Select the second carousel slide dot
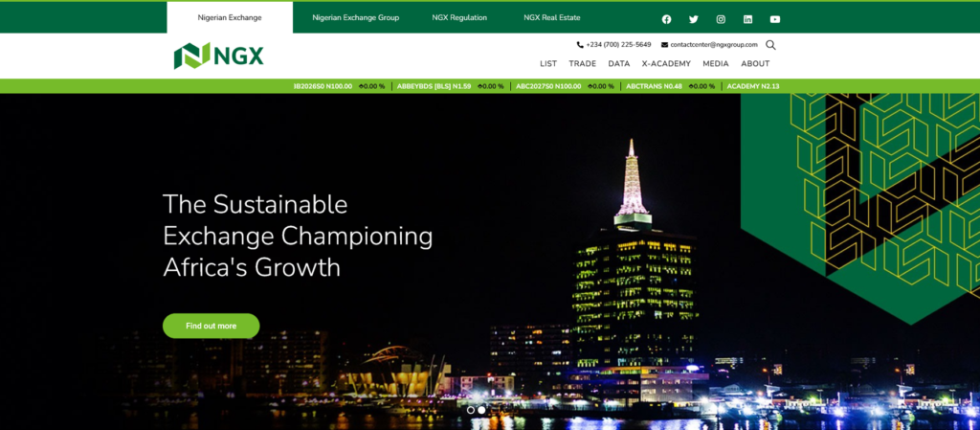 (x=481, y=410)
